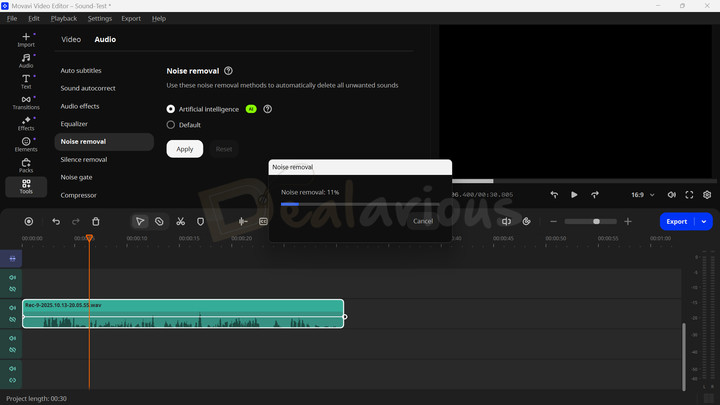Select the Default noise removal option
The width and height of the screenshot is (720, 405).
click(171, 125)
